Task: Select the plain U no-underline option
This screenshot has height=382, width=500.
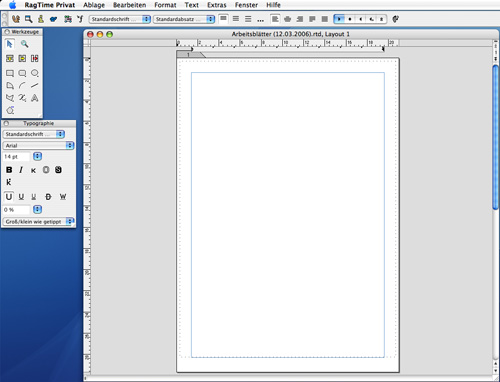Action: coord(9,197)
